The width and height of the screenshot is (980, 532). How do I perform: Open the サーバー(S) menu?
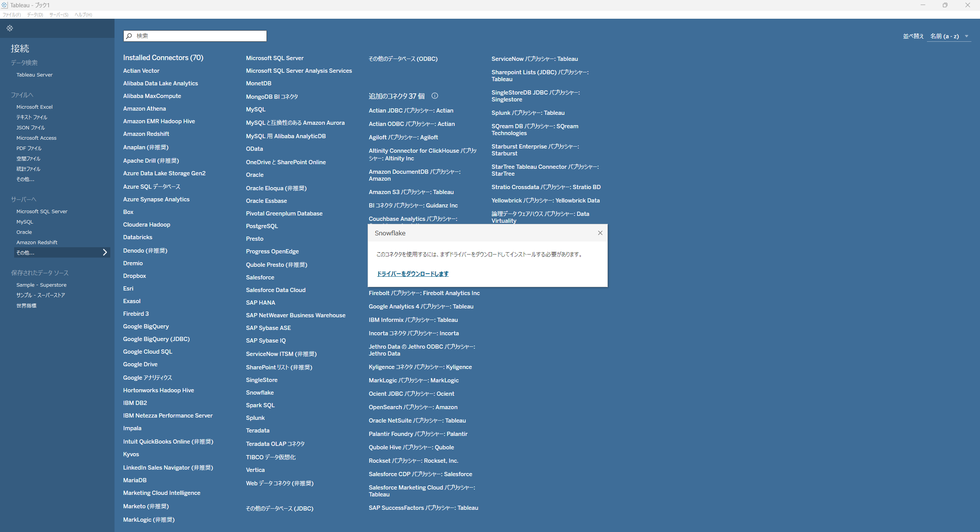59,15
